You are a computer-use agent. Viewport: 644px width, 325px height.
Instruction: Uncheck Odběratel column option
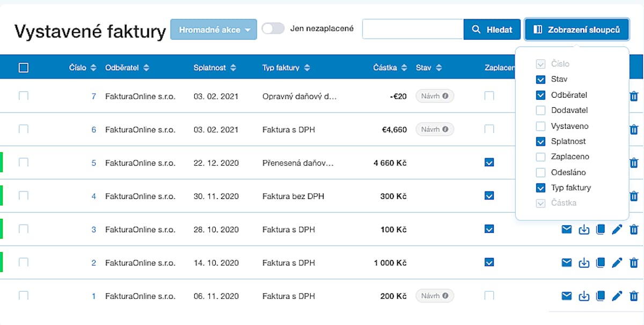pos(541,95)
